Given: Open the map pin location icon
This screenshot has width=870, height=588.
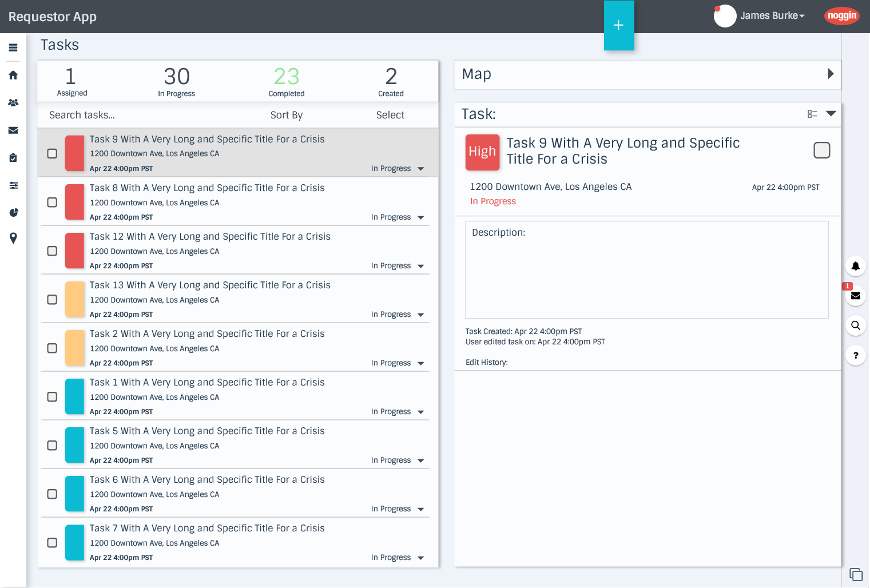Looking at the screenshot, I should [x=13, y=239].
